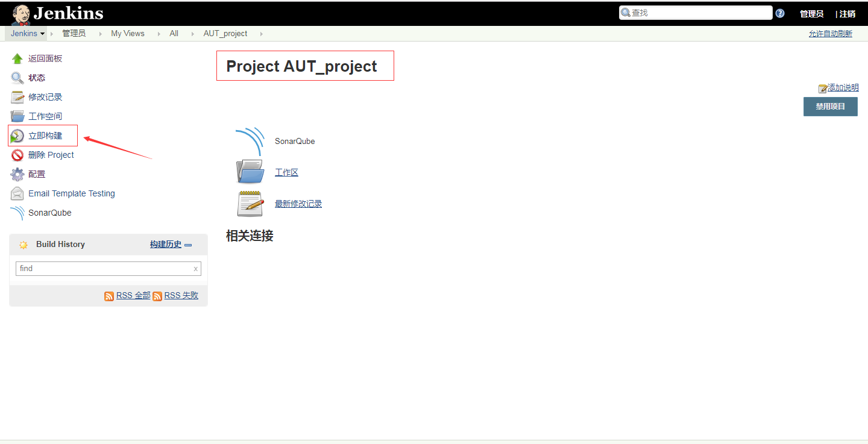Click the edit icon beside 添加说明
This screenshot has height=444, width=868.
pyautogui.click(x=823, y=89)
